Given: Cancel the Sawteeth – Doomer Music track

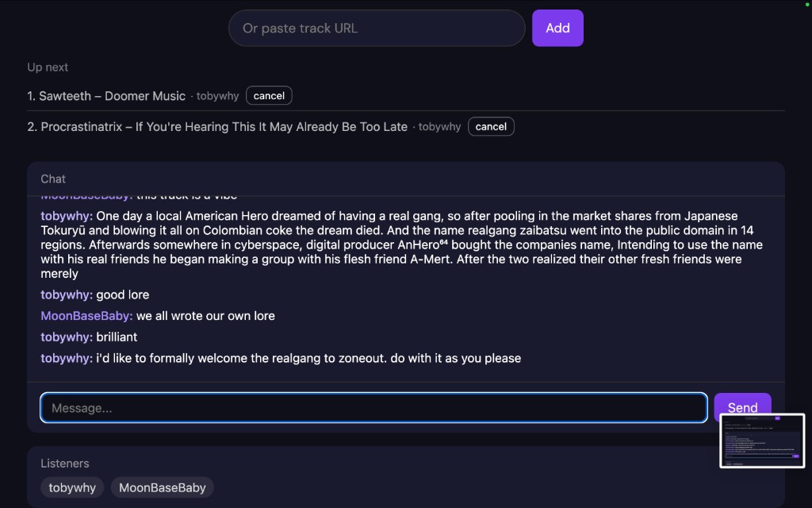Looking at the screenshot, I should point(269,96).
